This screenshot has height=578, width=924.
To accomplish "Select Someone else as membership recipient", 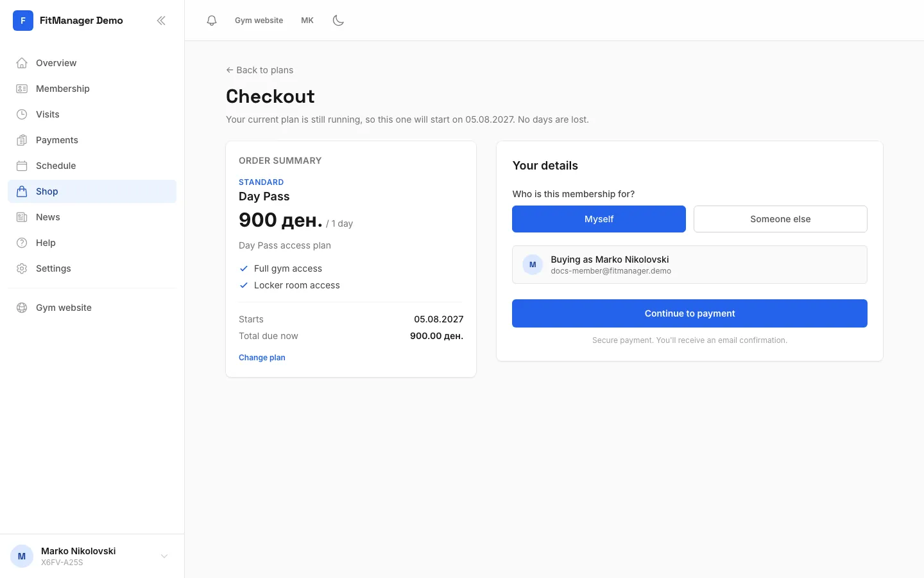I will pos(780,219).
